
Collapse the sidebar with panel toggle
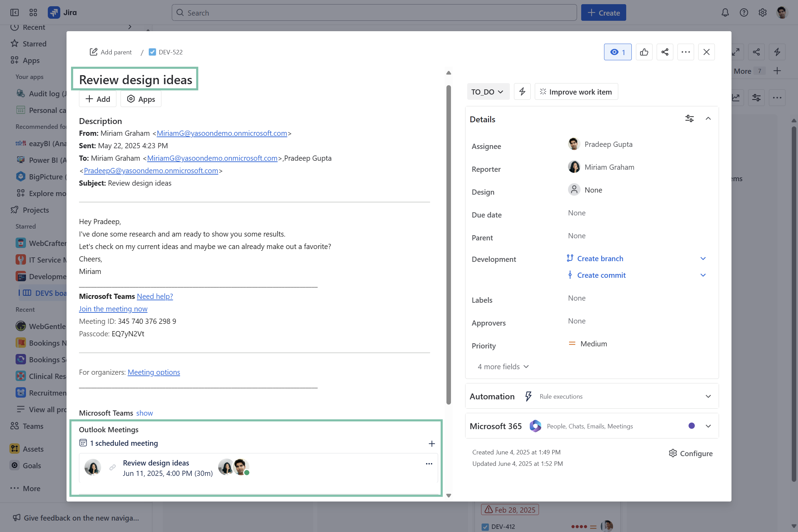pos(15,13)
